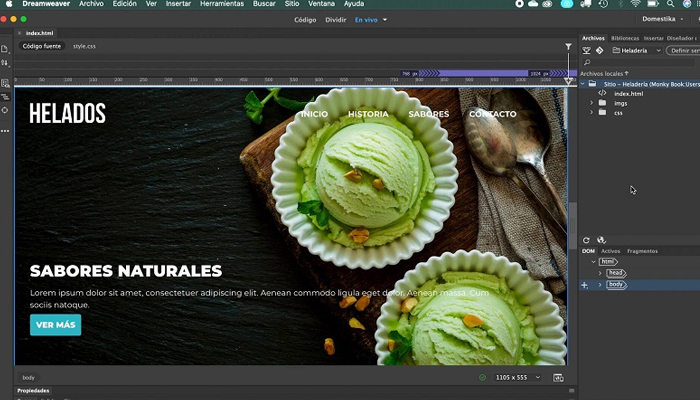Click the index.html code file icon

point(602,93)
